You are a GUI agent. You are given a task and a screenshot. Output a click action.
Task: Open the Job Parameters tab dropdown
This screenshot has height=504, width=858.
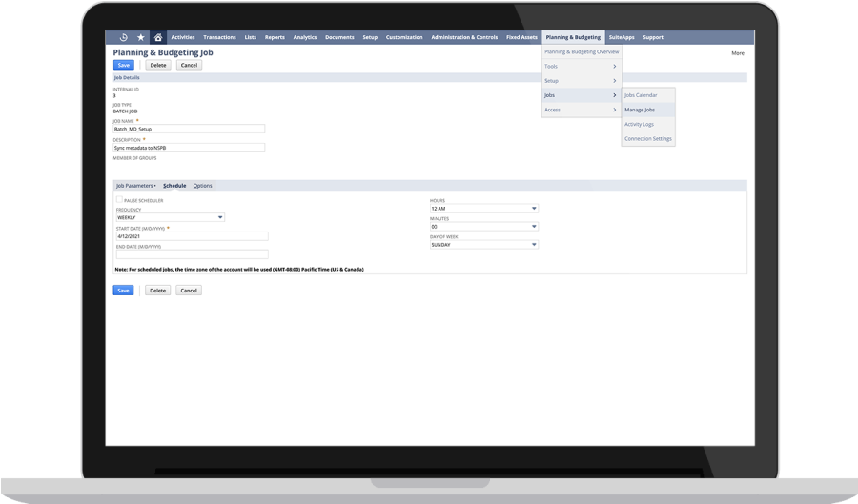point(135,186)
